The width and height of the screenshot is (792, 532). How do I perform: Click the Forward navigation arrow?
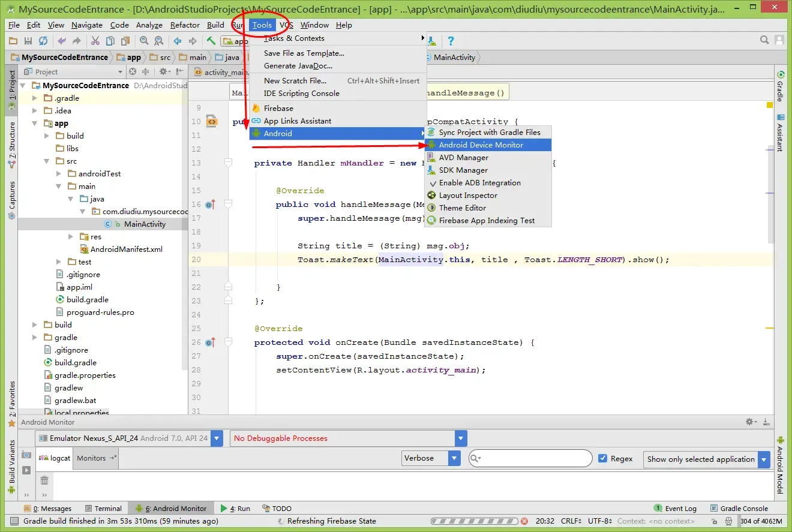point(193,41)
